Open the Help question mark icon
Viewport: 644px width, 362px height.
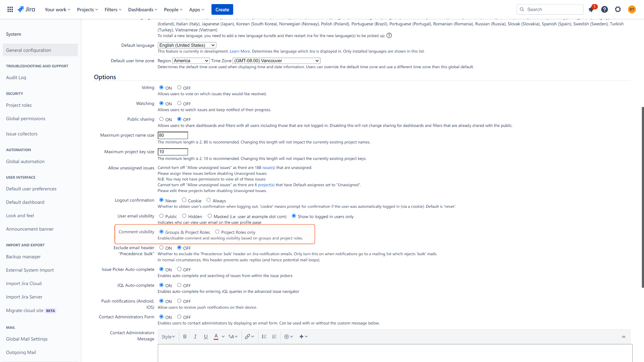coord(604,9)
